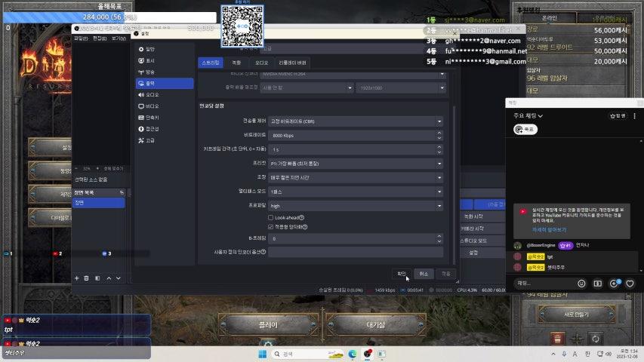
Task: Click into custom encoder options field
Action: pos(356,252)
